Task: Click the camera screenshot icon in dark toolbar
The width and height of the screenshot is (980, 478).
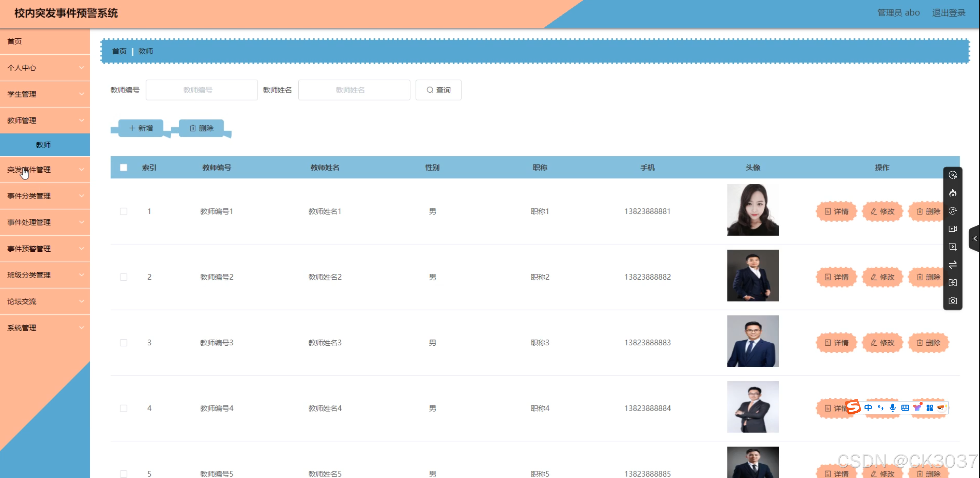Action: coord(953,301)
